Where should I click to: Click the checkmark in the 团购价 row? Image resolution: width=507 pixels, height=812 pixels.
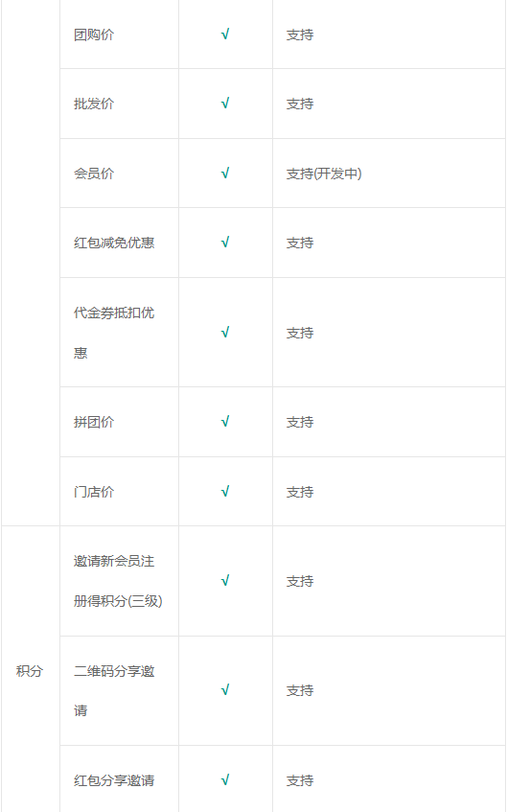[x=225, y=35]
